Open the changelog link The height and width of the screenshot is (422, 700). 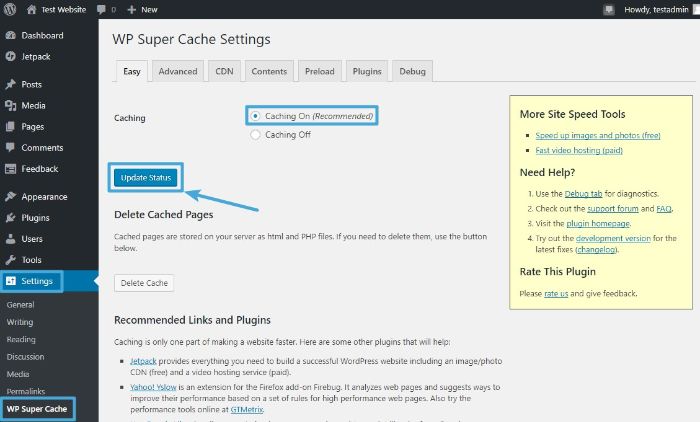click(596, 250)
